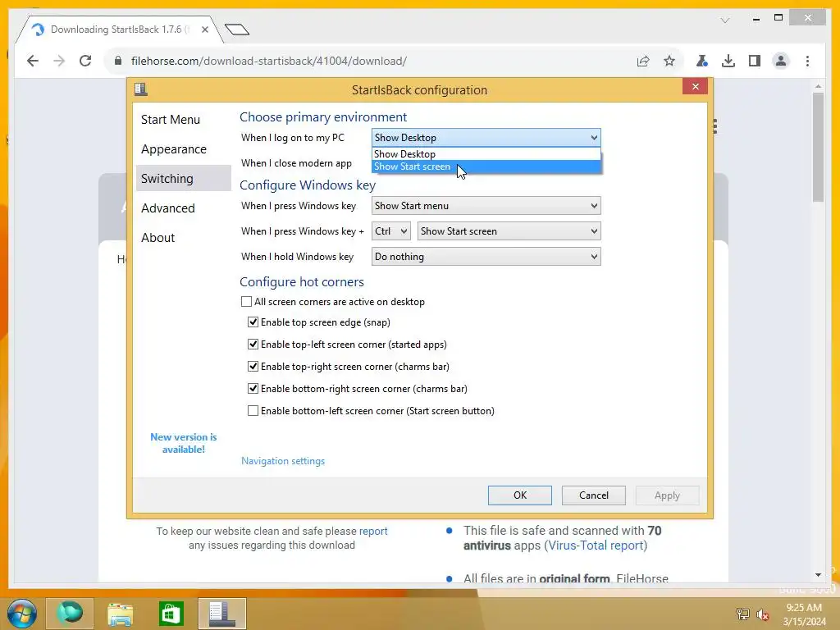Open the profile avatar icon

pyautogui.click(x=781, y=61)
